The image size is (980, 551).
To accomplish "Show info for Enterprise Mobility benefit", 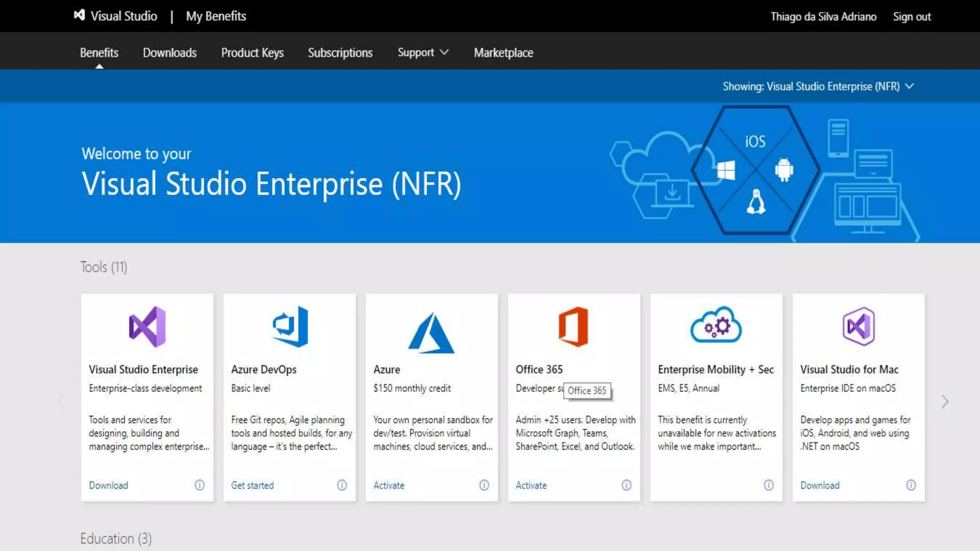I will (768, 485).
